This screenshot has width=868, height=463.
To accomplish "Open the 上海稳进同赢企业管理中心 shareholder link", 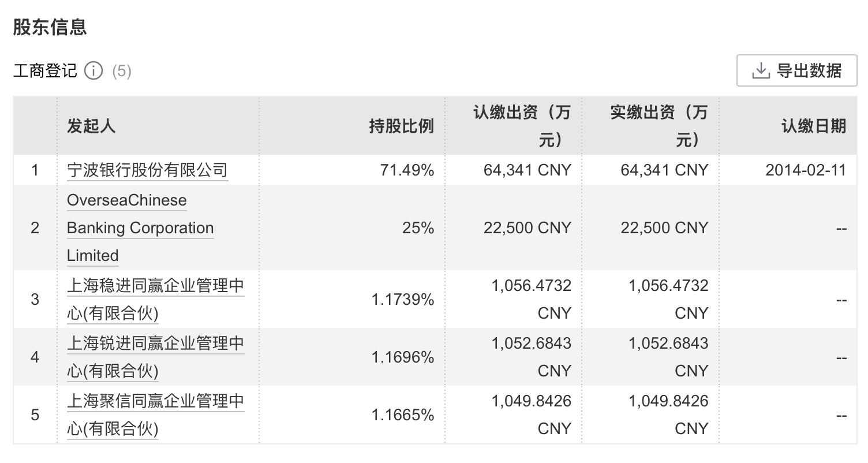I will tap(155, 286).
